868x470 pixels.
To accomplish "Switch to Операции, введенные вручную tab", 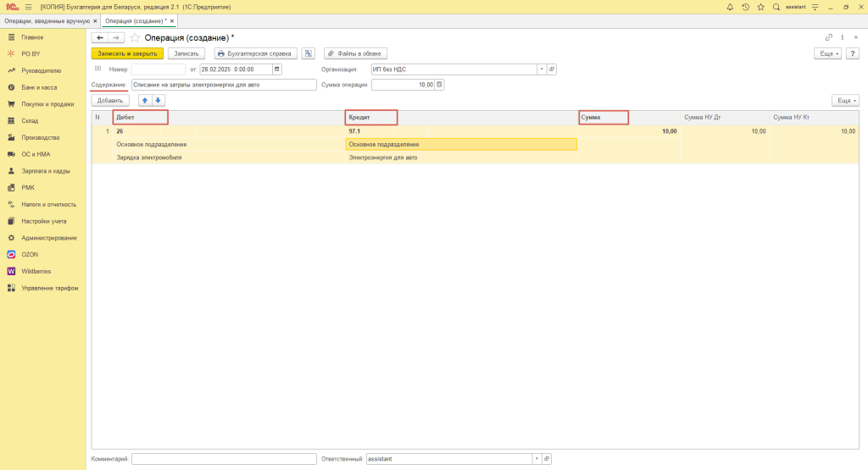I will pyautogui.click(x=48, y=19).
